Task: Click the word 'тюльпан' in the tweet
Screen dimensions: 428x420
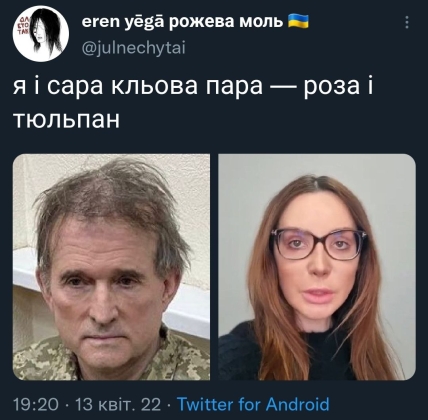Action: [x=66, y=119]
